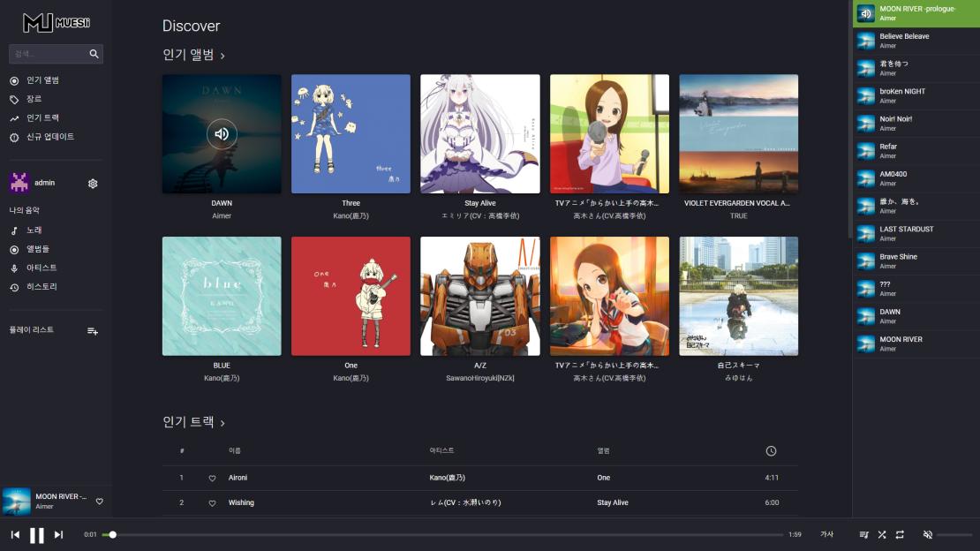Screen dimensions: 980x551
Task: Play Brave Shine from the queue
Action: pos(916,260)
